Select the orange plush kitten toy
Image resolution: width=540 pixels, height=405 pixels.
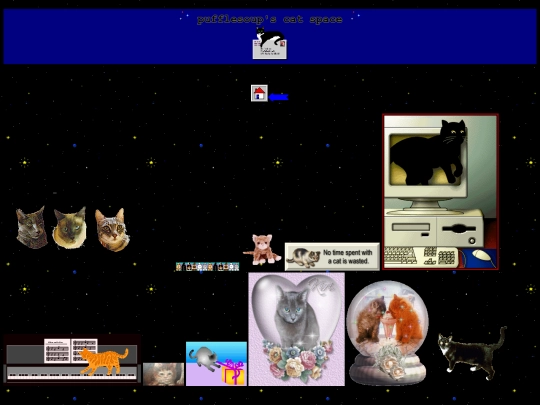[262, 249]
